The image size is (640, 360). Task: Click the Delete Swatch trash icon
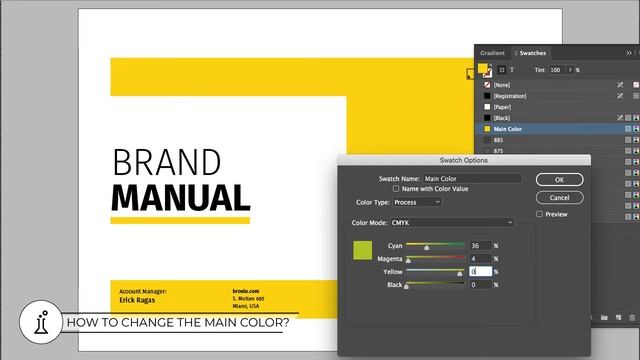[x=632, y=318]
